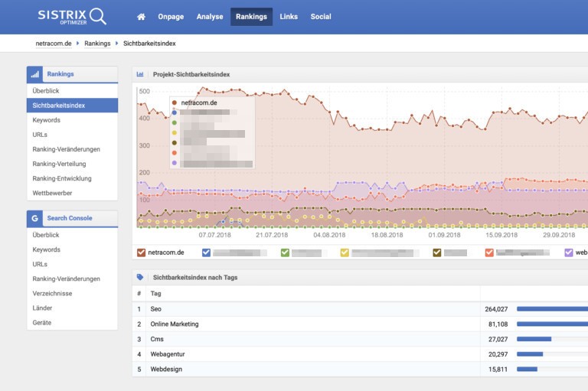Viewport: 588px width, 391px height.
Task: Toggle the orange competitor series checkbox
Action: (x=489, y=253)
